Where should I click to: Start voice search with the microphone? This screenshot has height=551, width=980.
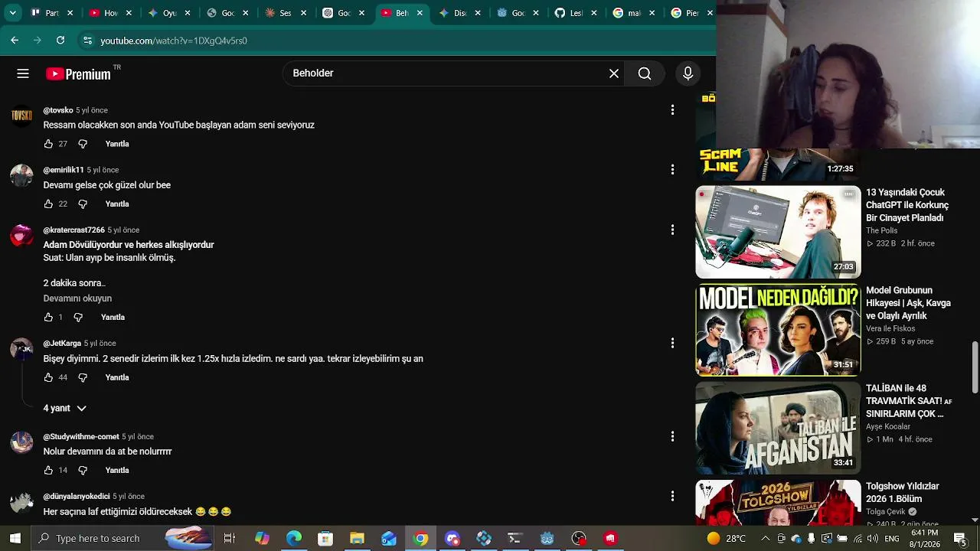pyautogui.click(x=688, y=73)
